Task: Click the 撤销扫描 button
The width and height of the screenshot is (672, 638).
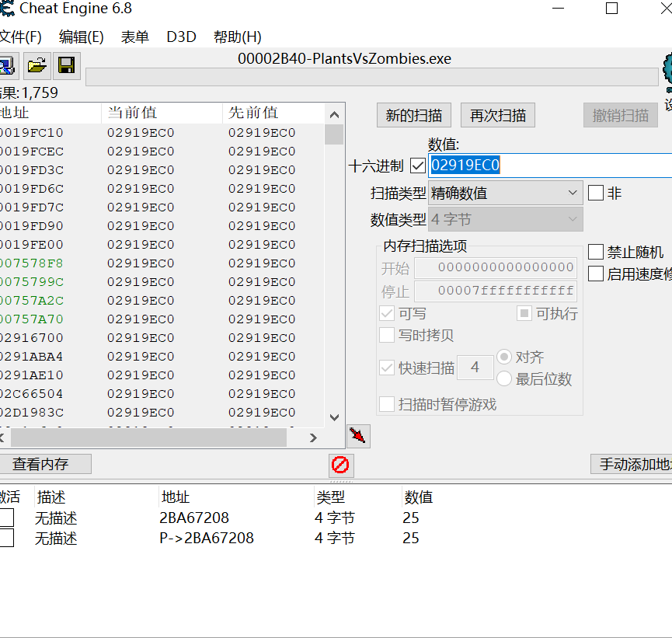Action: coord(621,115)
